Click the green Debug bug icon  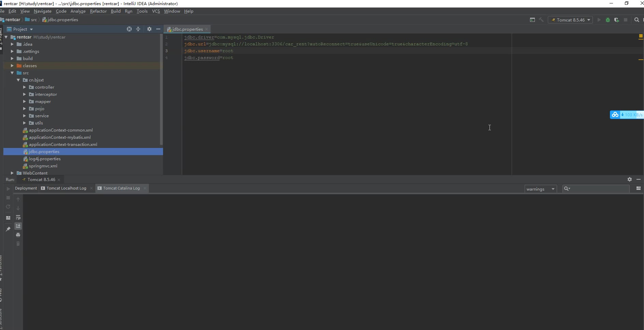(608, 20)
